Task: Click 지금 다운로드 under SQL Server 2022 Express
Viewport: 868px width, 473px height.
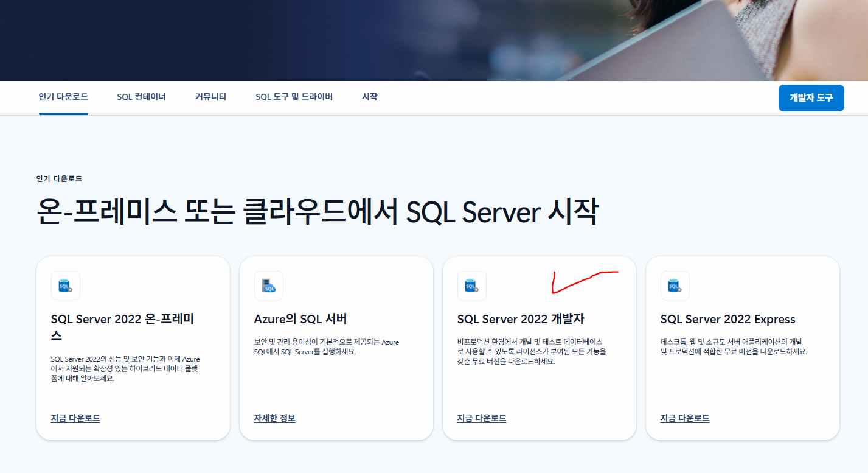Action: click(685, 418)
